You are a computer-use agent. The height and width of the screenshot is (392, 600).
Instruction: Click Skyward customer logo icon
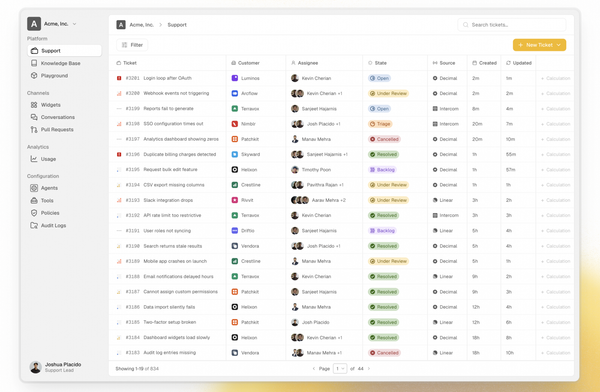pyautogui.click(x=235, y=154)
